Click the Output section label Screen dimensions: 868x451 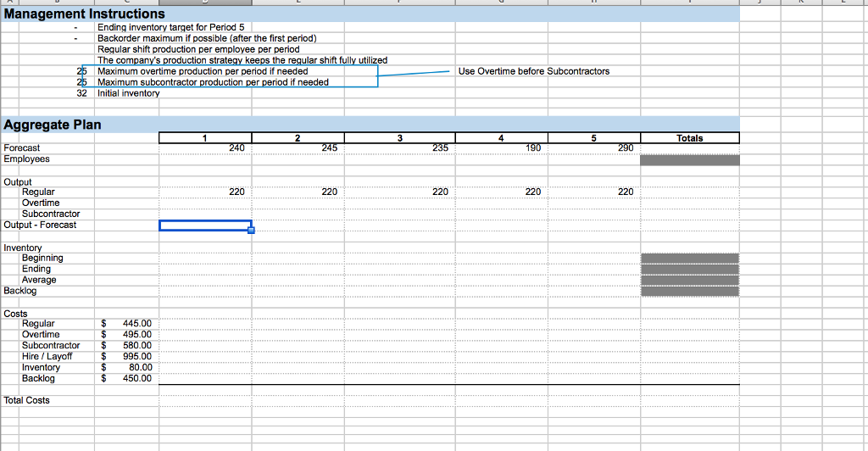pos(18,182)
